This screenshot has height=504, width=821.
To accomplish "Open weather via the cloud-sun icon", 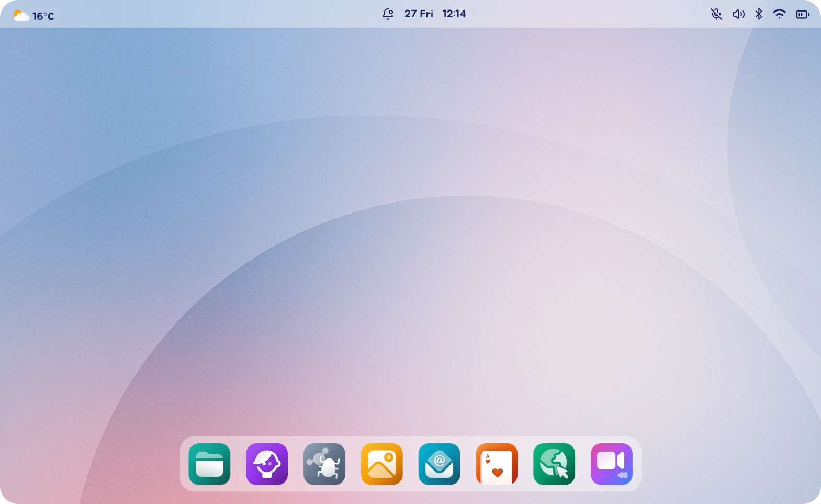I will [x=21, y=16].
